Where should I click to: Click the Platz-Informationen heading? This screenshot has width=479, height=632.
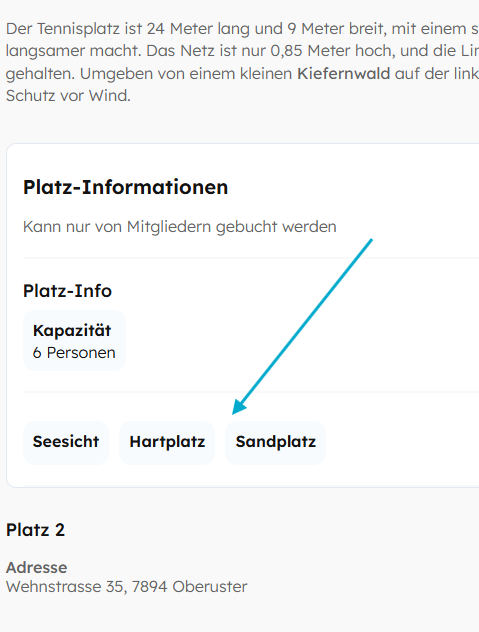[x=125, y=187]
